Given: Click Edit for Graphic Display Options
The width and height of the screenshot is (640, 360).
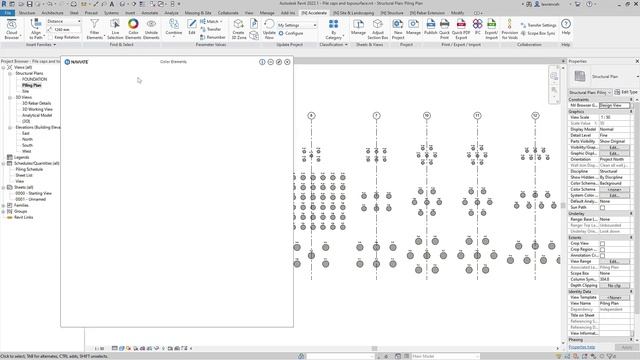Looking at the screenshot, I should click(x=614, y=153).
